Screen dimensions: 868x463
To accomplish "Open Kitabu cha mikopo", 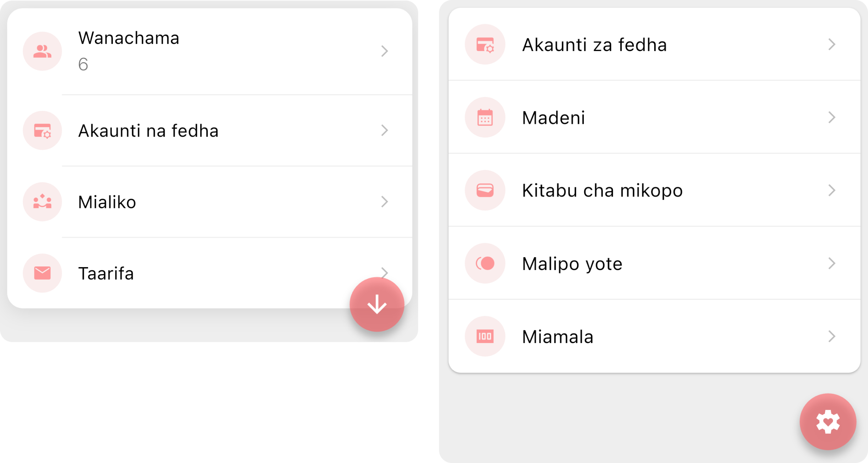I will (602, 190).
